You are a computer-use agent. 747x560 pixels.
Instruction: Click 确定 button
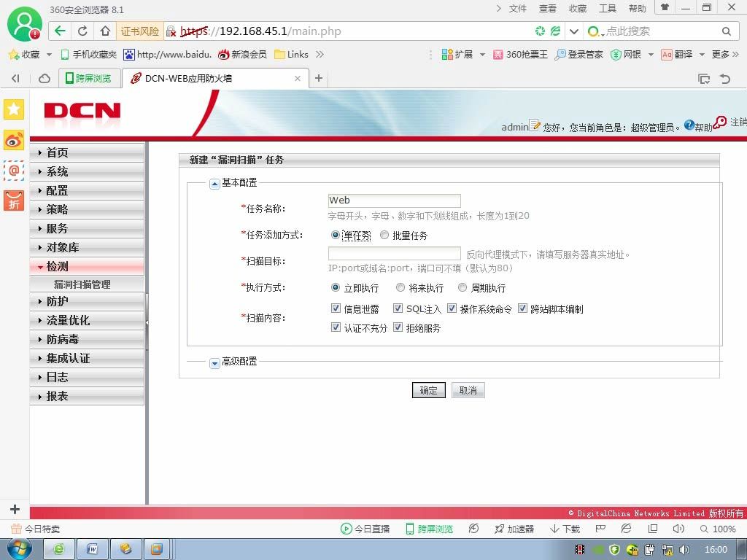pyautogui.click(x=429, y=390)
